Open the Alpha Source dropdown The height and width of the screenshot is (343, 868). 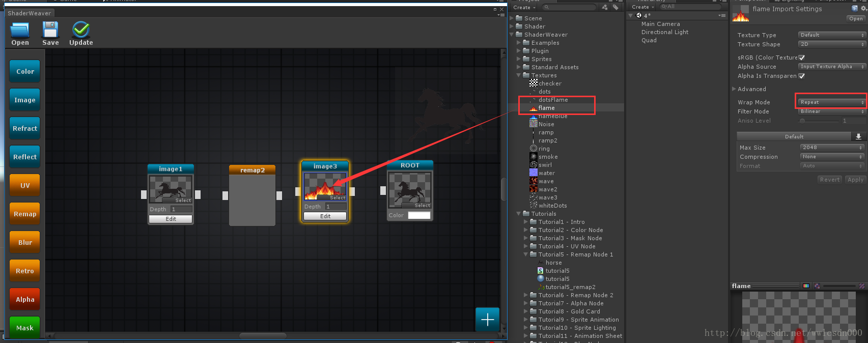832,67
